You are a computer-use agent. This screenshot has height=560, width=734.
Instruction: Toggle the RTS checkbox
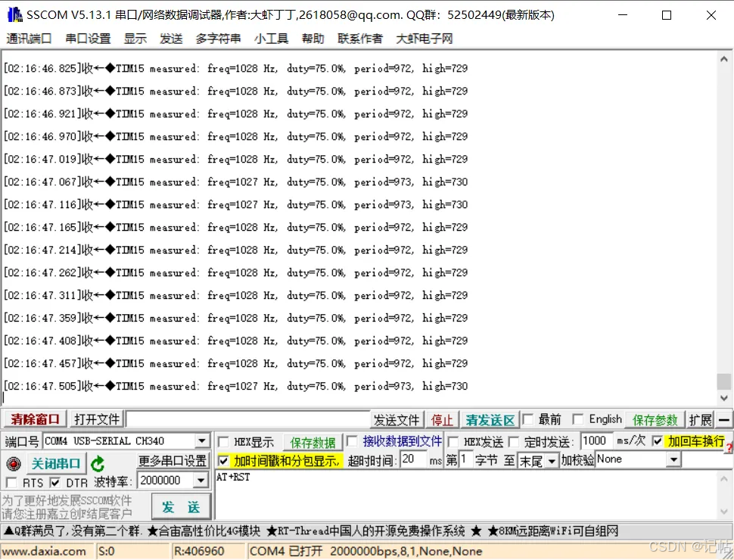pyautogui.click(x=11, y=482)
